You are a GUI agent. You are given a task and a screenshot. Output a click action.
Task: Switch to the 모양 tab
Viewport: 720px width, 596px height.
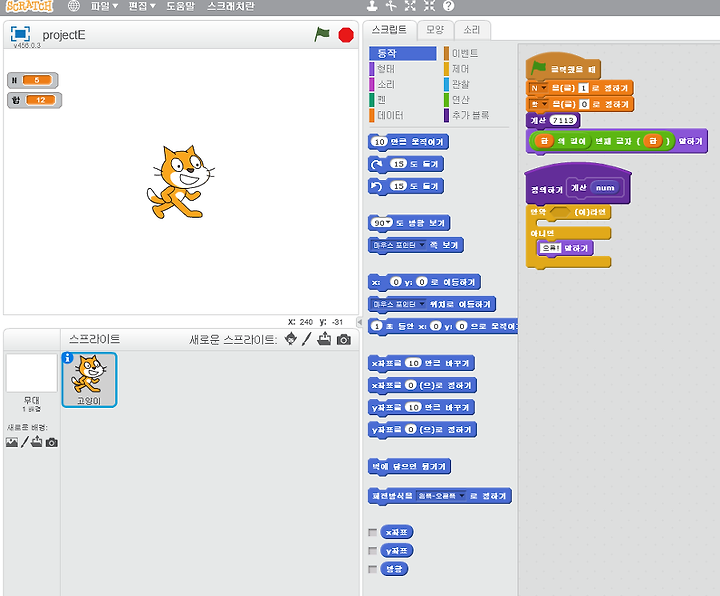(x=435, y=30)
